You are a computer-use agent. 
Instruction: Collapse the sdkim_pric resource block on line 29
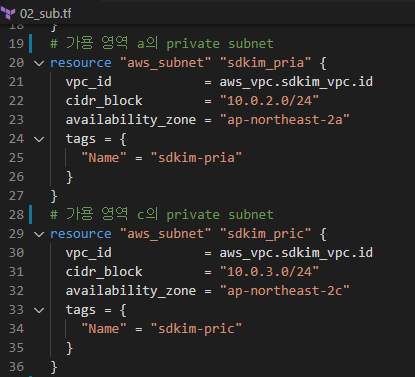point(39,234)
